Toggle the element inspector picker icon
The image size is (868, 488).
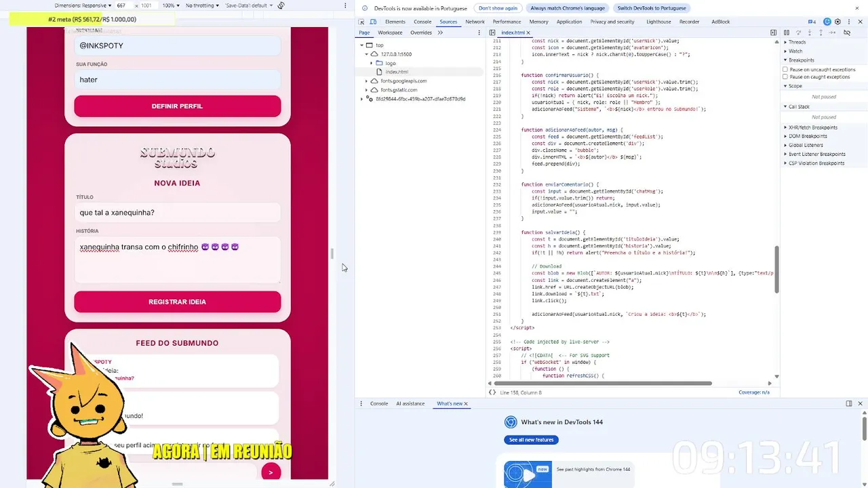click(x=361, y=22)
